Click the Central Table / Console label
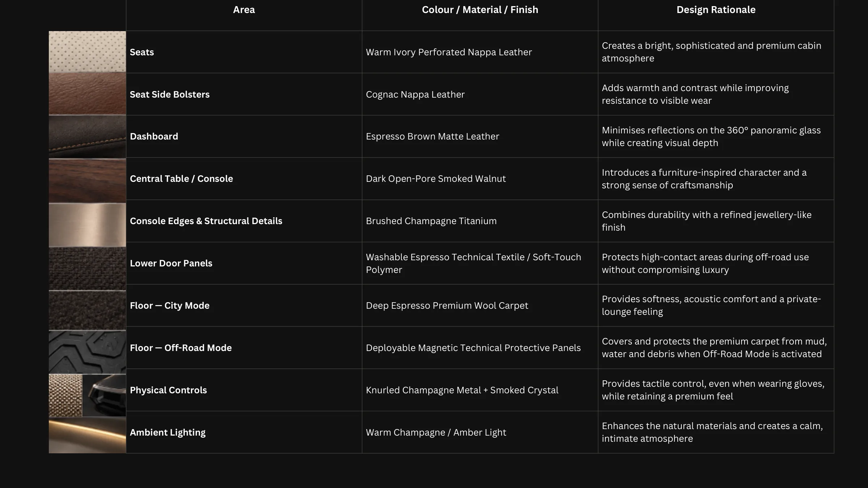Viewport: 868px width, 488px height. (x=181, y=179)
